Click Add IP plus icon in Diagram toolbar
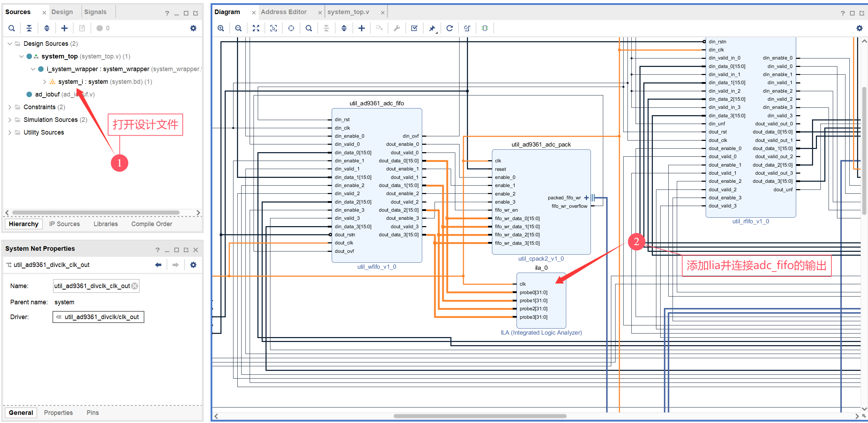Viewport: 868px width, 423px height. tap(362, 28)
